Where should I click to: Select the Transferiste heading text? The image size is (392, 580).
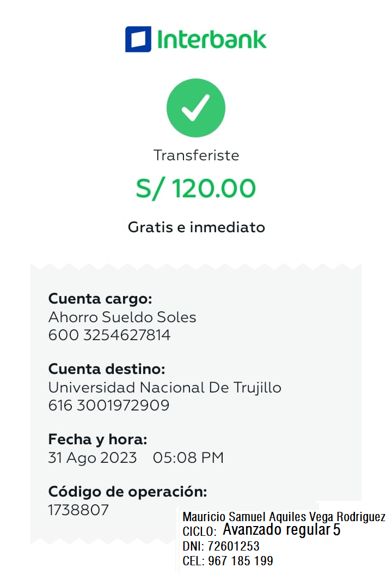pos(196,155)
